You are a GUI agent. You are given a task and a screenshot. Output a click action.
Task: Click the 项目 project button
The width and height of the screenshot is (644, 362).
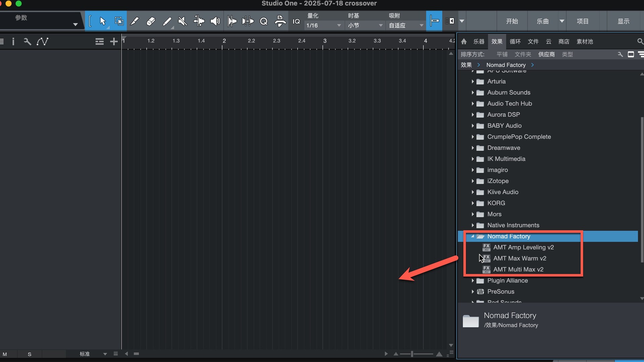click(x=583, y=21)
